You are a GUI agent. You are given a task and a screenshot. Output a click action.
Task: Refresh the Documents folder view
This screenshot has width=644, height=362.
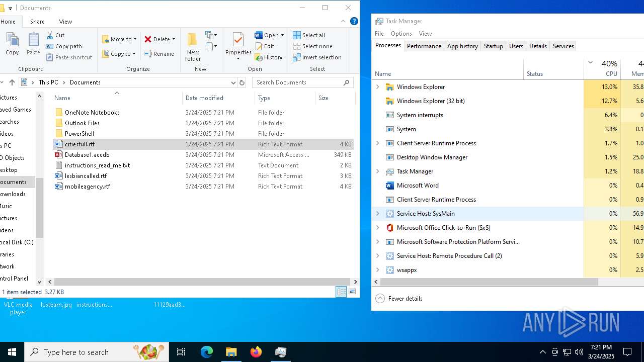(242, 82)
